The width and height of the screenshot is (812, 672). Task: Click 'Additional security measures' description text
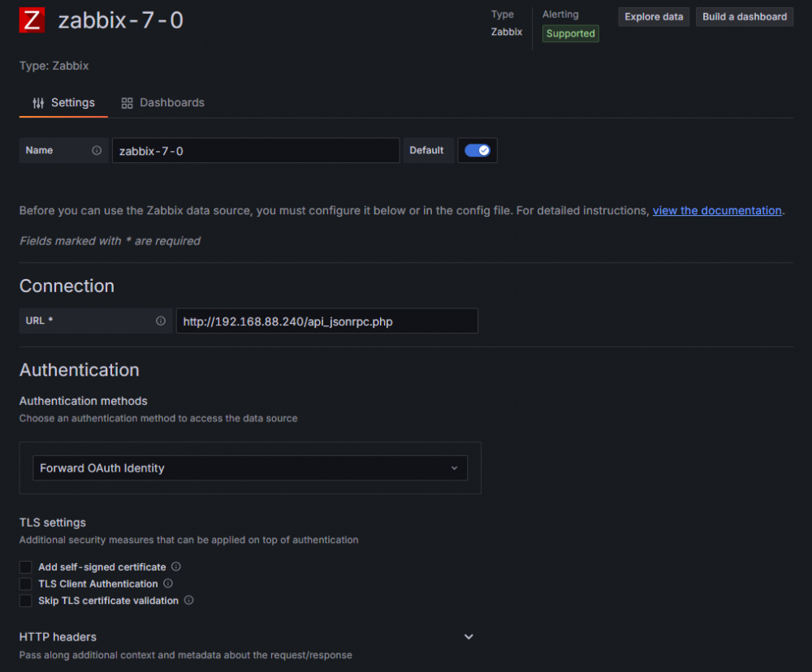[189, 540]
